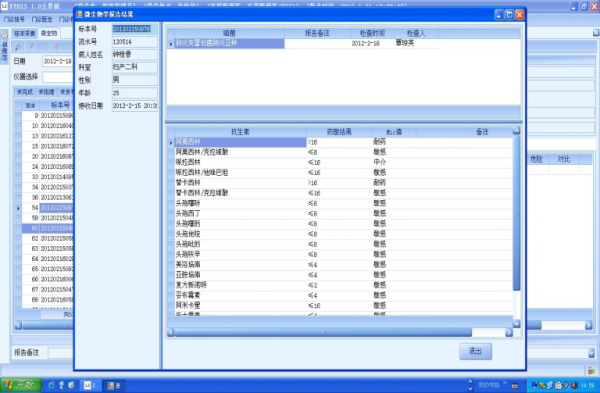
Task: Select list row number 9 in the main window
Action: 44,115
